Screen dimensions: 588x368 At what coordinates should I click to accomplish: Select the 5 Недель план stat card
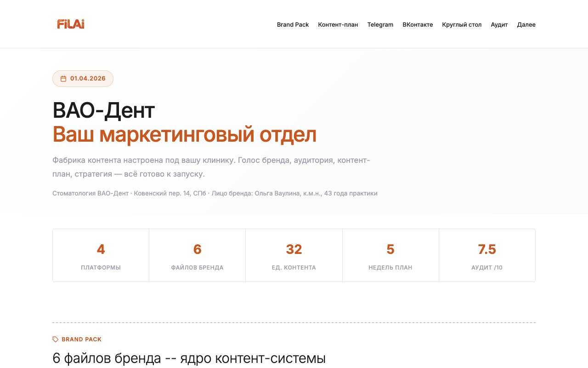390,255
